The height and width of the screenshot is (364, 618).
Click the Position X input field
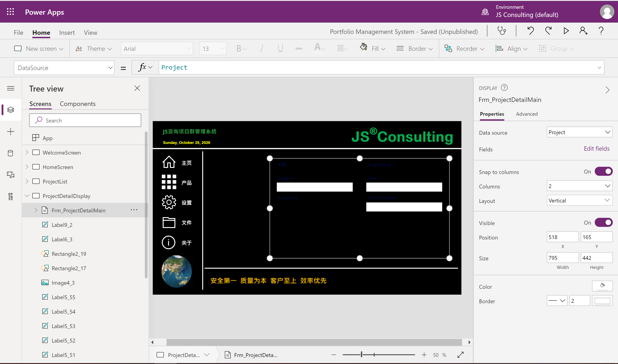tap(563, 237)
